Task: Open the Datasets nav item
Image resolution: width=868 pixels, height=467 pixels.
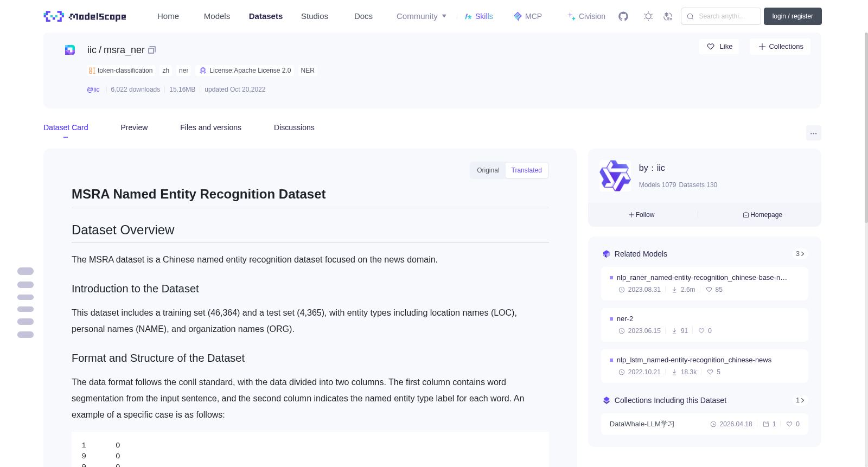Action: coord(266,16)
